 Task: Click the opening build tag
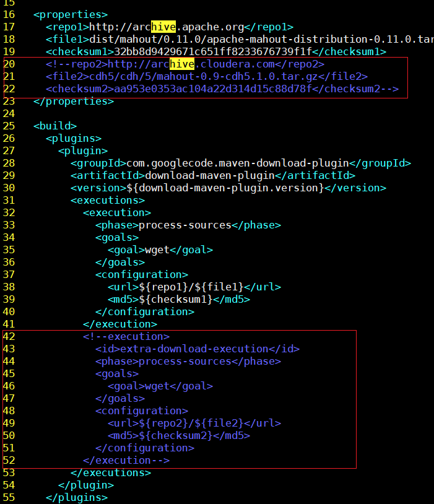click(55, 126)
